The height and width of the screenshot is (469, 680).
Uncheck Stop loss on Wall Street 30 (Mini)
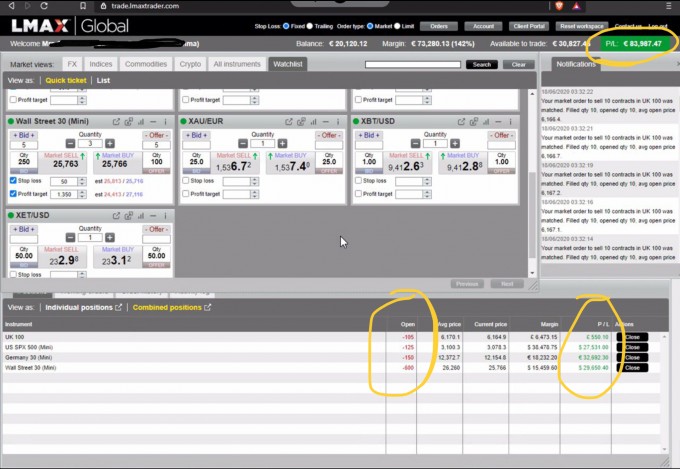click(13, 180)
